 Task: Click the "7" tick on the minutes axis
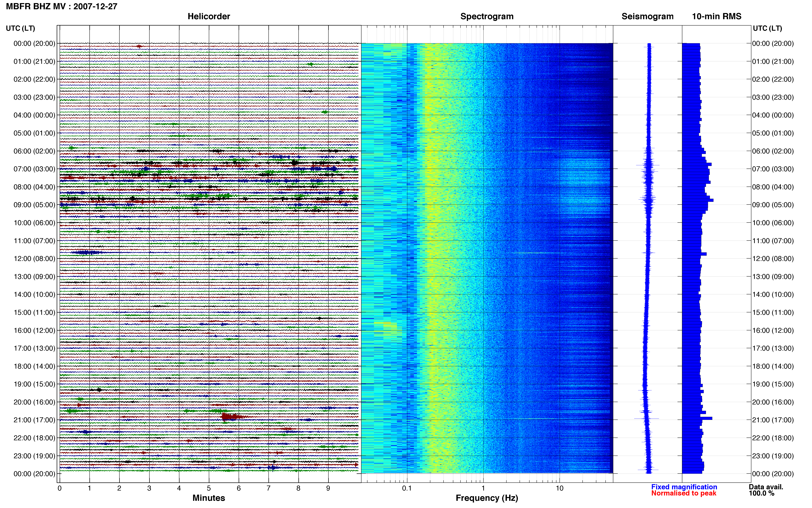(x=269, y=488)
